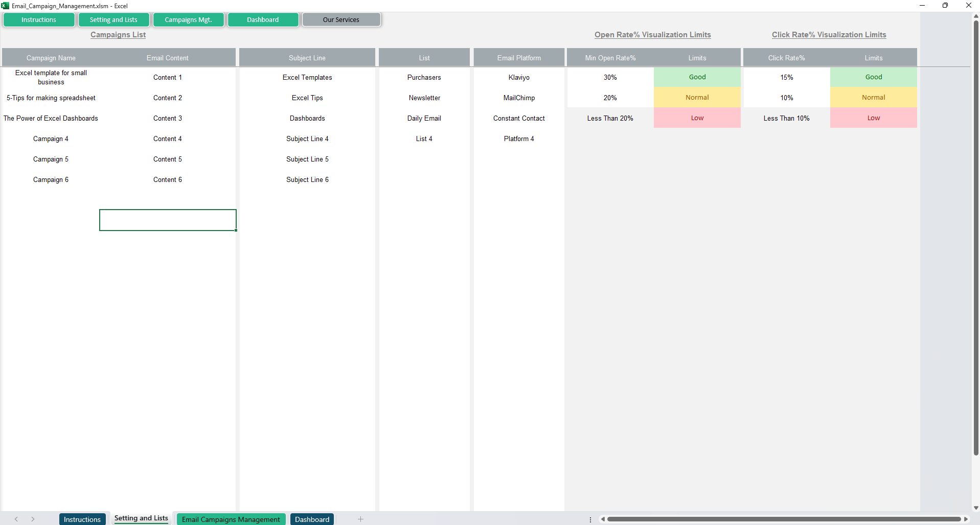Click the horizontal scrollbar left arrow

(603, 519)
